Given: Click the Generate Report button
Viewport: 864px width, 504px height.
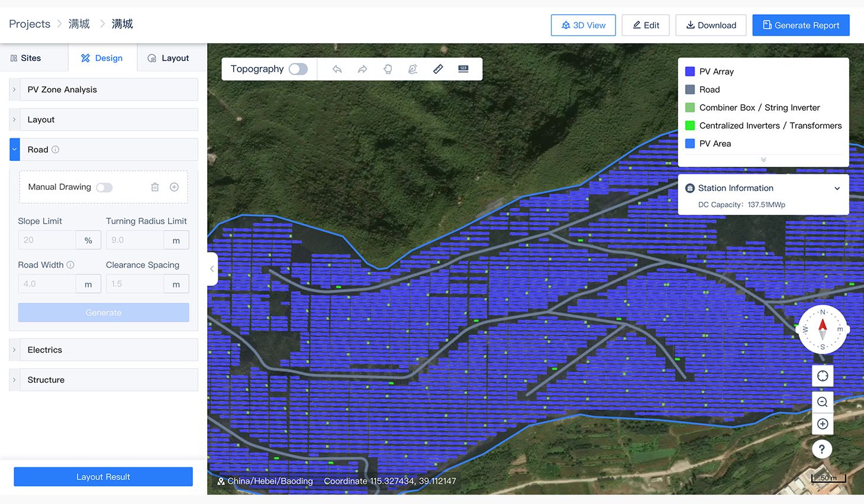Looking at the screenshot, I should point(801,25).
